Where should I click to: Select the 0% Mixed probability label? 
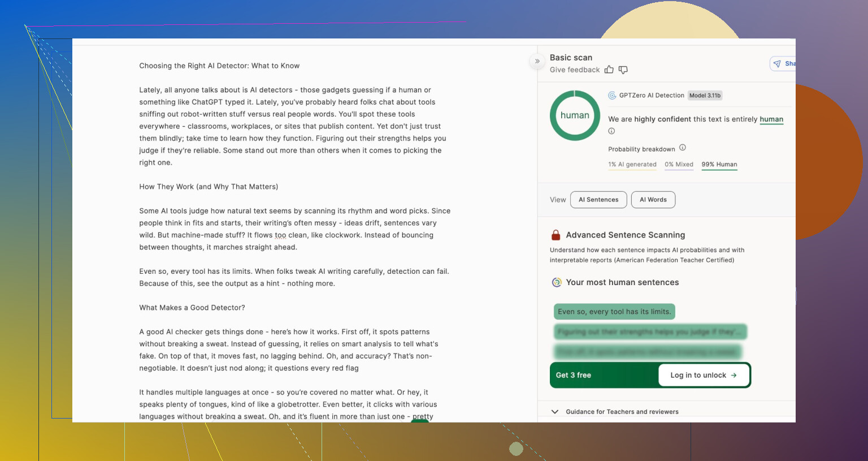click(x=679, y=165)
